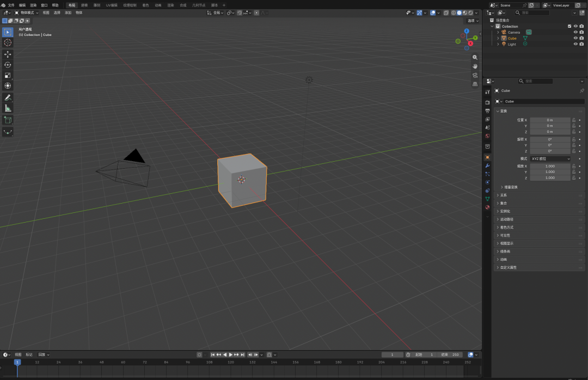
Task: Open the 编辑 menu
Action: tap(22, 5)
